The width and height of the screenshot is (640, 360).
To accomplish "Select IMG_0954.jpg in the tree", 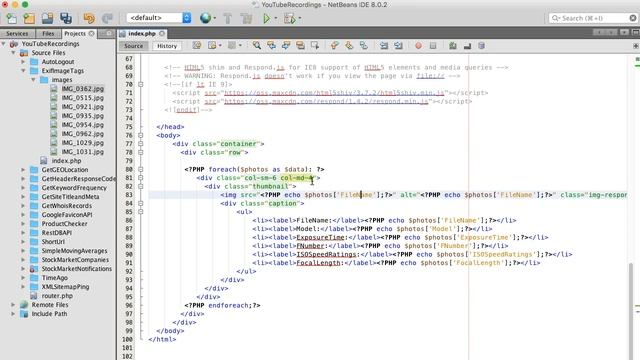I will coord(82,124).
